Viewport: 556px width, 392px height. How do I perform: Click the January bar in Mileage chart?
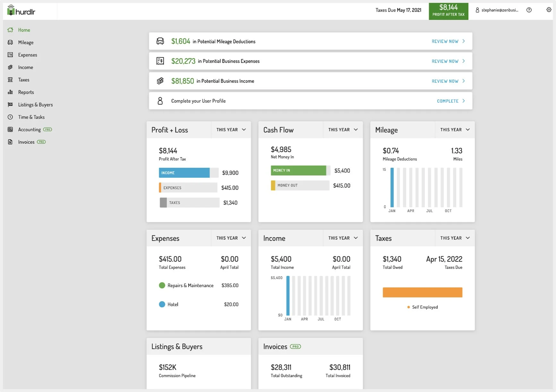(392, 187)
